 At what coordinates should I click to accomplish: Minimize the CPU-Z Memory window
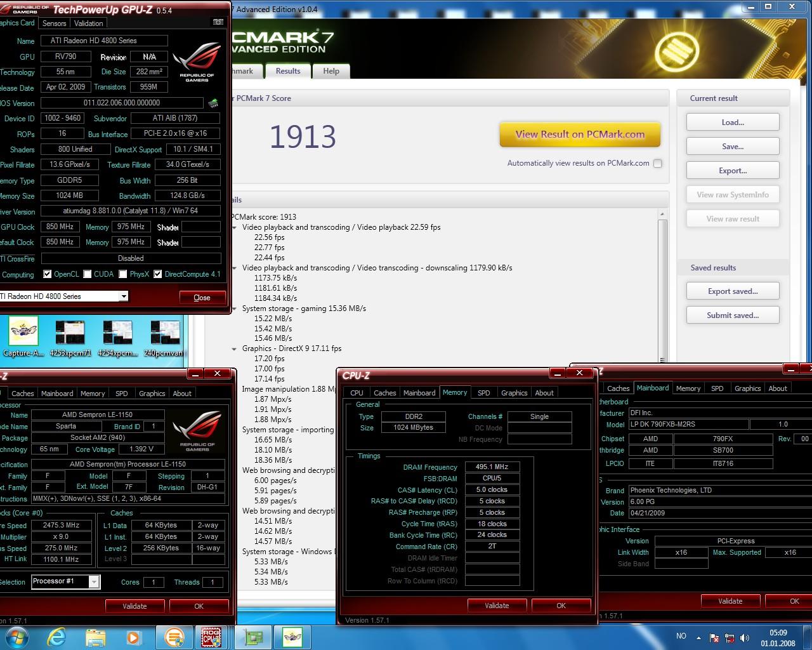tap(558, 373)
